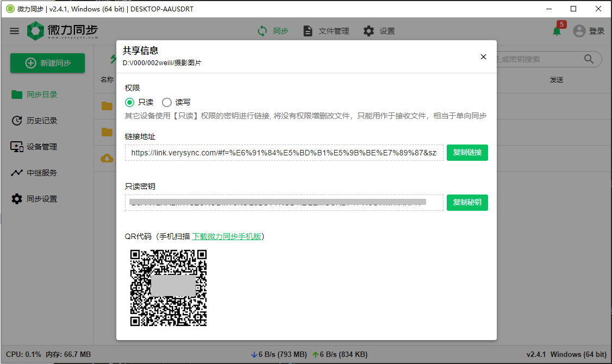
Task: Select the 只读 permission radio button
Action: pyautogui.click(x=129, y=102)
